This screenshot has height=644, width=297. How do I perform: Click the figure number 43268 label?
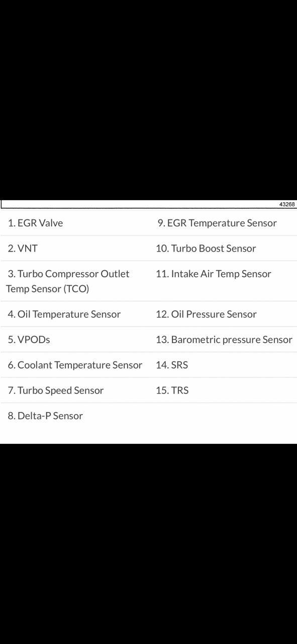click(x=287, y=204)
